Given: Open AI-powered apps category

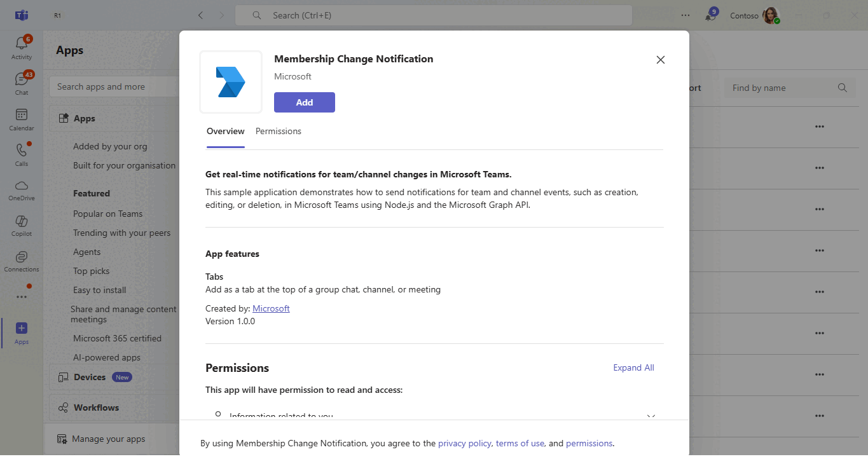Looking at the screenshot, I should point(107,358).
